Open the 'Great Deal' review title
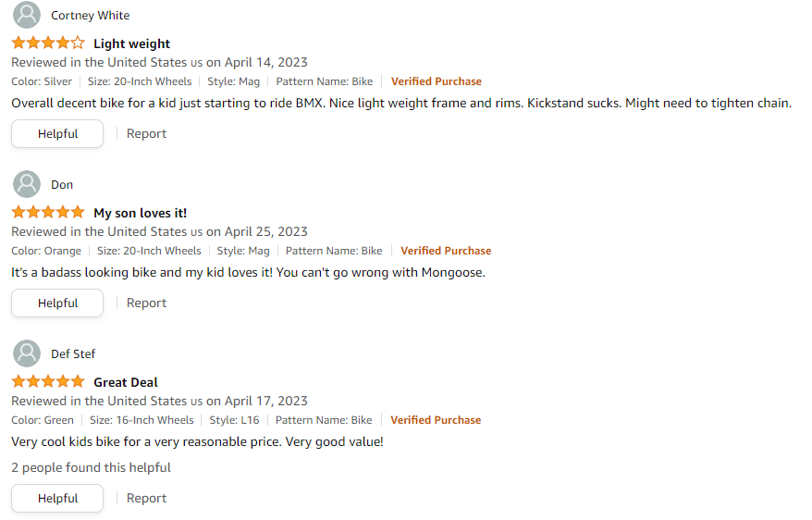This screenshot has width=812, height=520. coord(126,382)
